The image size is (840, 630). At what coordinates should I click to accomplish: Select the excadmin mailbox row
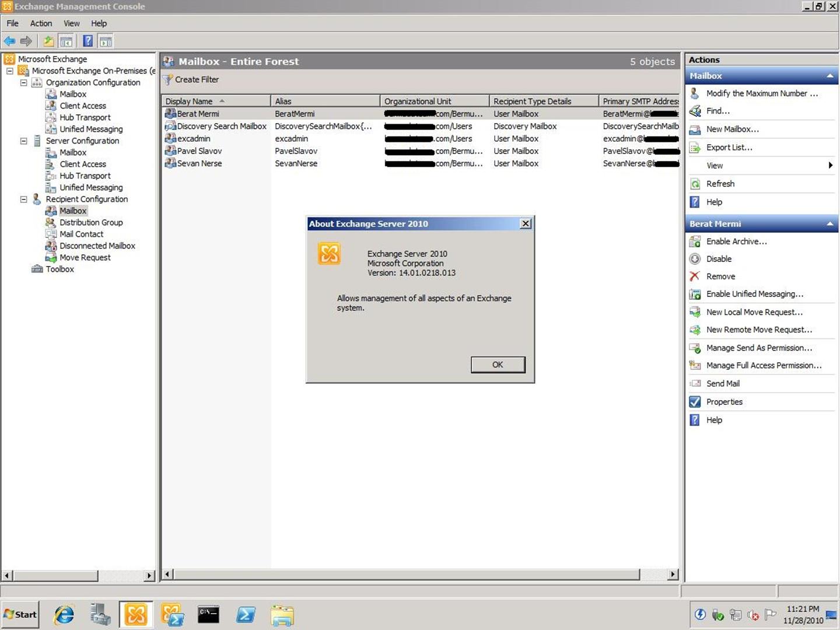coord(421,139)
